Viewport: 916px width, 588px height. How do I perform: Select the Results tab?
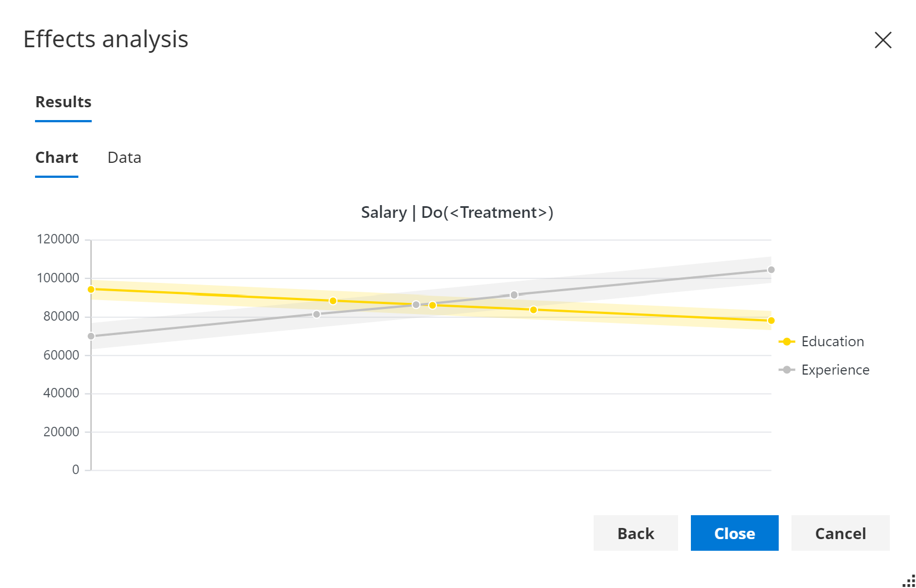point(63,102)
